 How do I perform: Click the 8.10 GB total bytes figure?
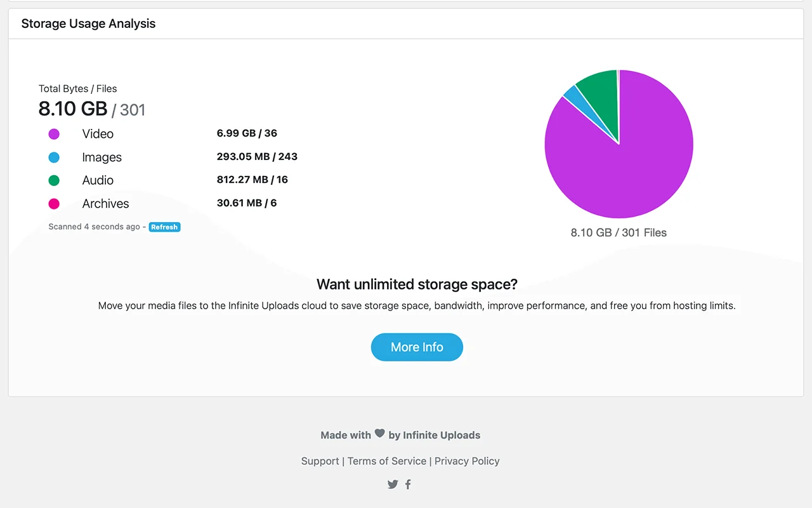point(73,109)
